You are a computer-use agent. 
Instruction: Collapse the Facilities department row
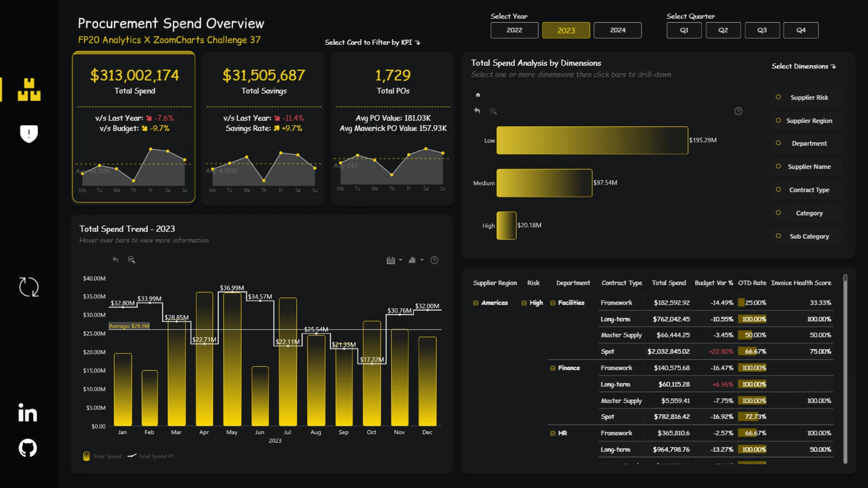(552, 303)
